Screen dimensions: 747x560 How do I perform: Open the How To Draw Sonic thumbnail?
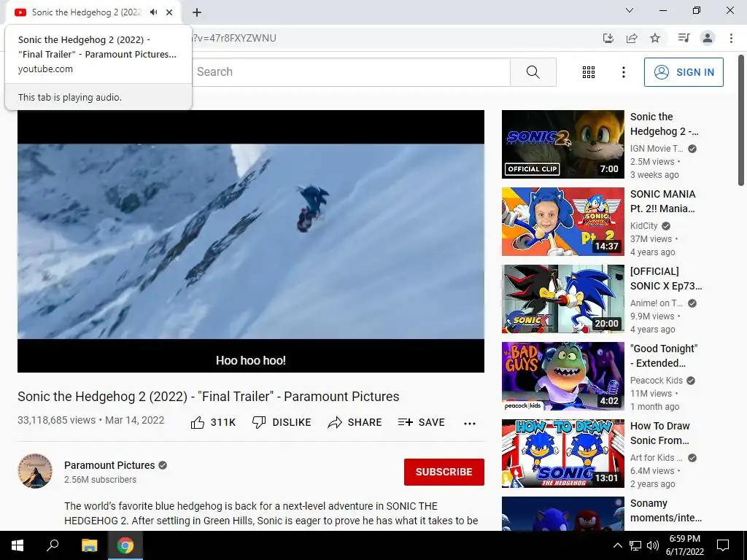[x=562, y=454]
